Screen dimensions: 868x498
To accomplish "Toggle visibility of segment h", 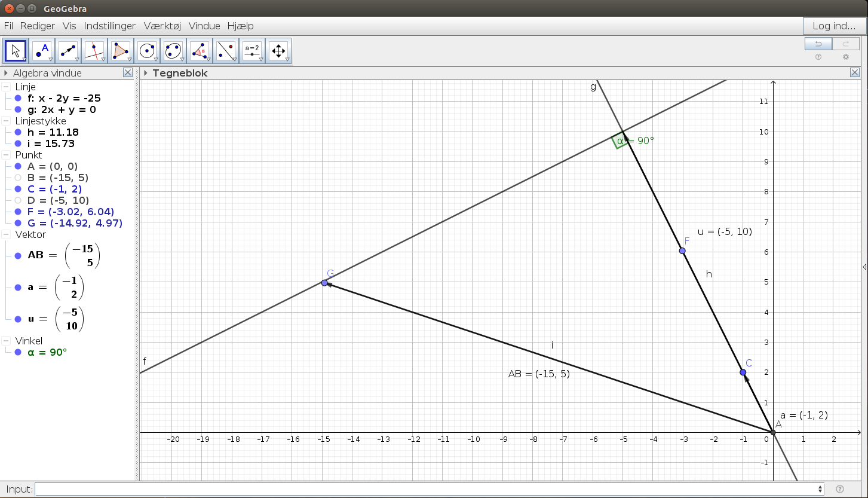I will (18, 132).
